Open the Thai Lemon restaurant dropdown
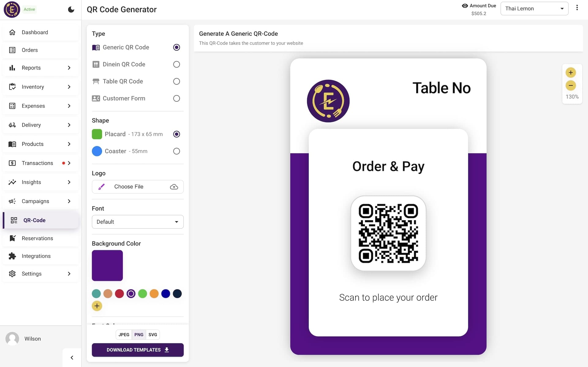Image resolution: width=588 pixels, height=367 pixels. [x=534, y=9]
